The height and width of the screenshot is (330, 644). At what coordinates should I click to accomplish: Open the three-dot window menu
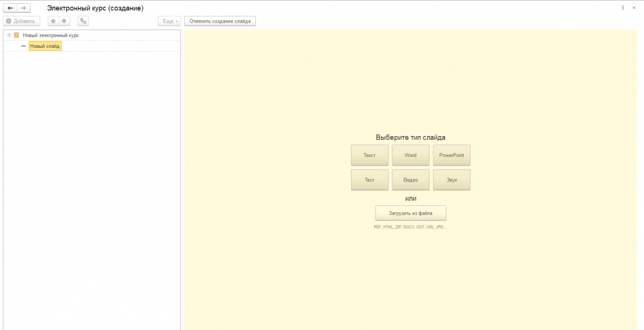coord(623,8)
